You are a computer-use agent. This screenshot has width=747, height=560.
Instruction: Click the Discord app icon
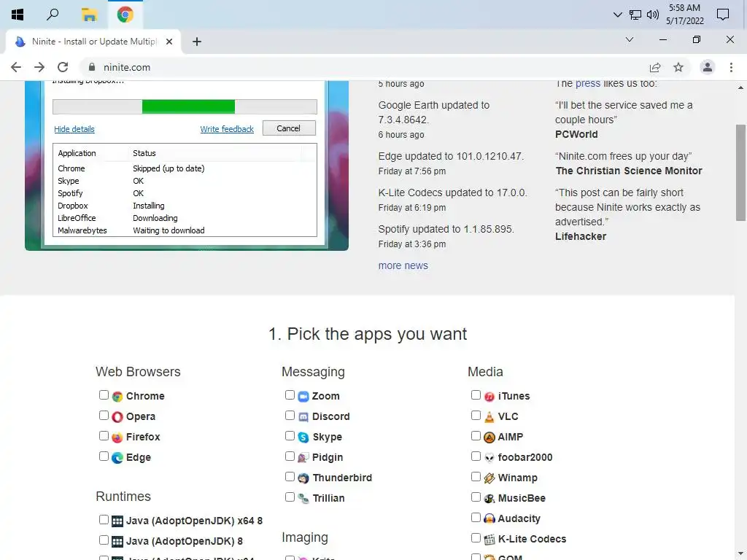(x=303, y=416)
